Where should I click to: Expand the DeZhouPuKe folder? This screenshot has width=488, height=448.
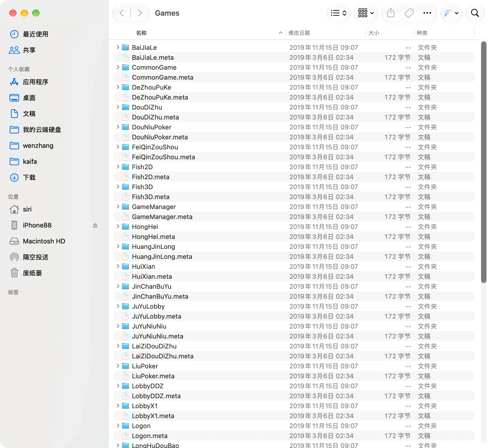tap(118, 87)
